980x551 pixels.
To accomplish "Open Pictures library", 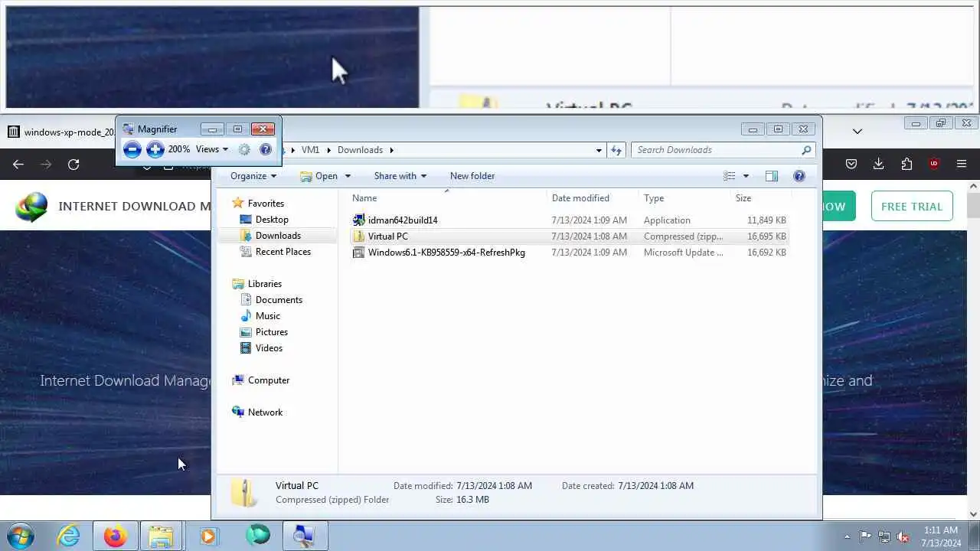I will click(x=271, y=332).
